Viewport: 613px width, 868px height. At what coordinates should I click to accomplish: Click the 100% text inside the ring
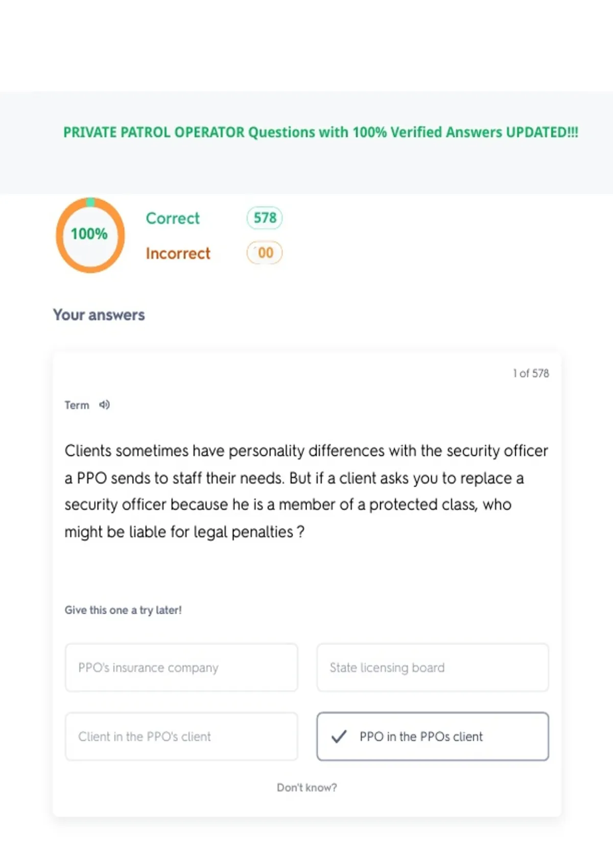(89, 234)
